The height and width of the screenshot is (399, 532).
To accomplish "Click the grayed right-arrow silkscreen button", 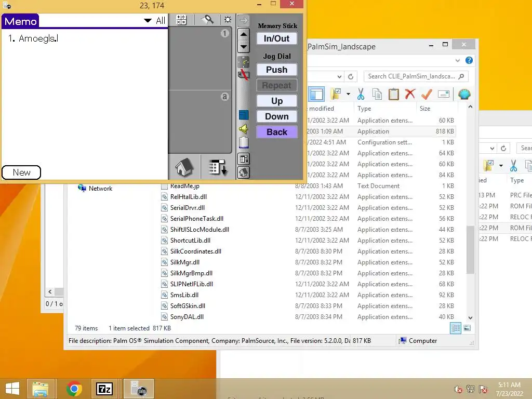I will point(244,20).
